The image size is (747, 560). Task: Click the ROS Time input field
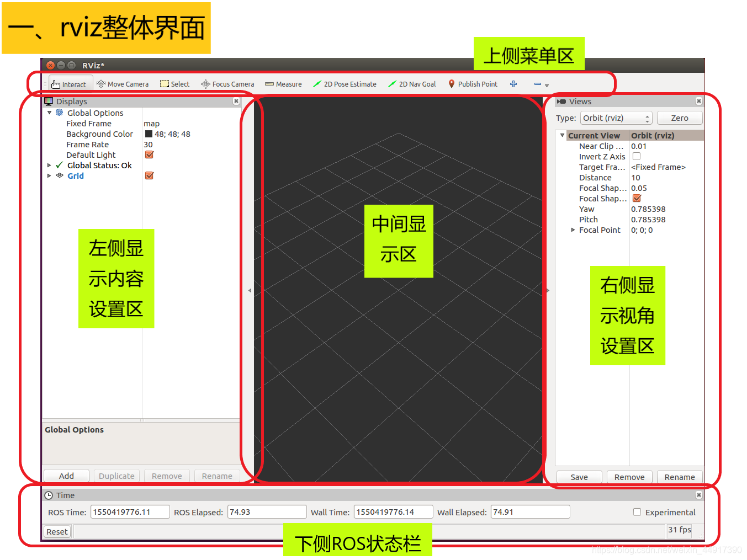pos(130,511)
